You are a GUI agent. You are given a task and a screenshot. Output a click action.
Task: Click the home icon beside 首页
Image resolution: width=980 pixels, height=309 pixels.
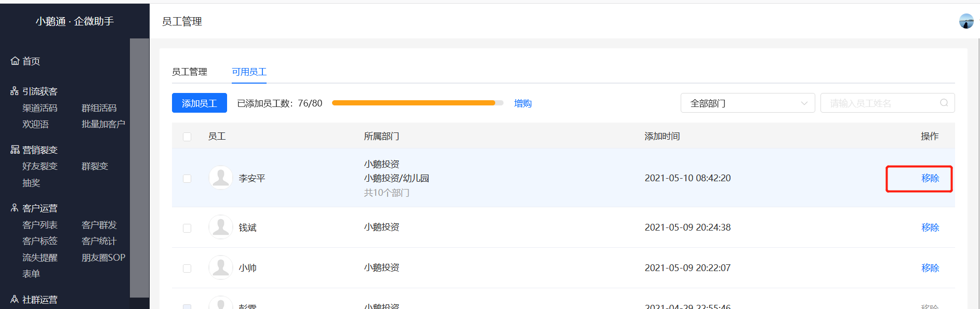coord(15,61)
